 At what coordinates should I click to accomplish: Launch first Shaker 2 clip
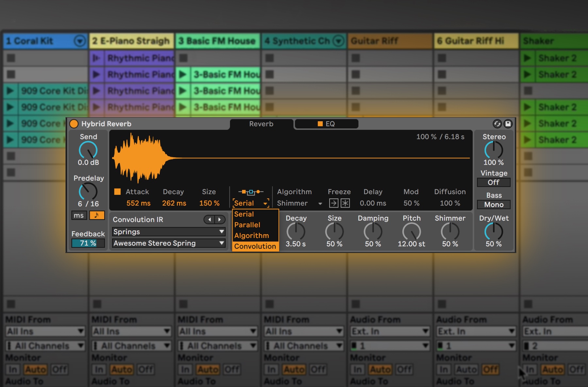[x=527, y=58]
